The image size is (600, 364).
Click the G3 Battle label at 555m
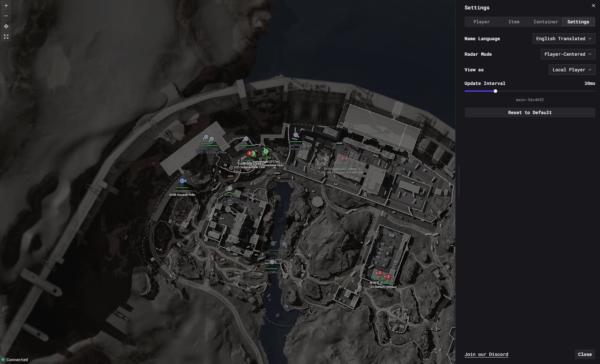pos(383,287)
